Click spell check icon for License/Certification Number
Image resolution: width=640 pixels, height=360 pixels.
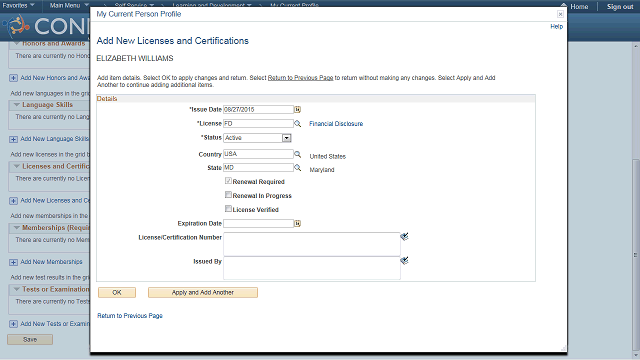pyautogui.click(x=404, y=237)
